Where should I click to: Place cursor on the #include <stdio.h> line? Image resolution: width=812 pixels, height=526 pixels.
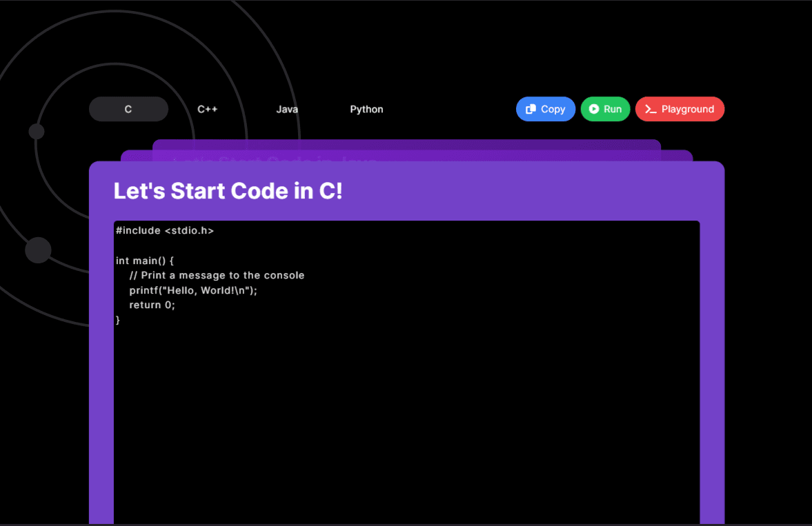(165, 230)
